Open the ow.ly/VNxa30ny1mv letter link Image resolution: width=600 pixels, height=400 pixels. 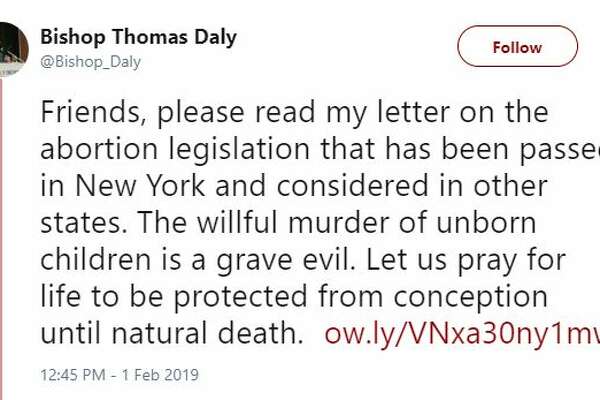point(462,333)
